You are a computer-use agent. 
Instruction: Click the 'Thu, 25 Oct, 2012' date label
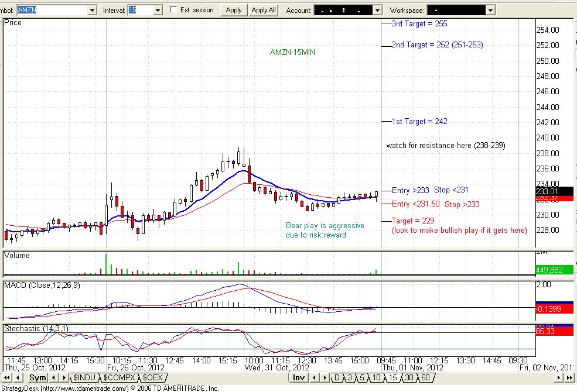click(x=35, y=368)
